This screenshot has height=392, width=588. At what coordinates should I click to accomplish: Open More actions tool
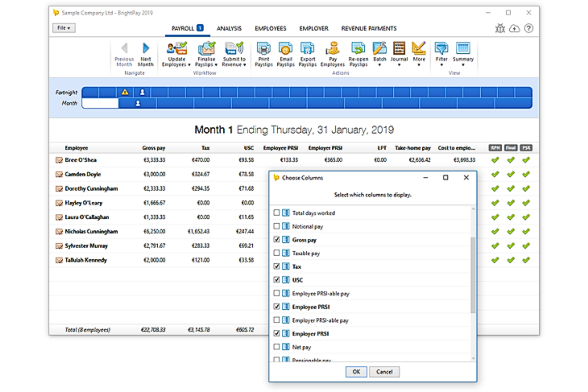point(419,54)
